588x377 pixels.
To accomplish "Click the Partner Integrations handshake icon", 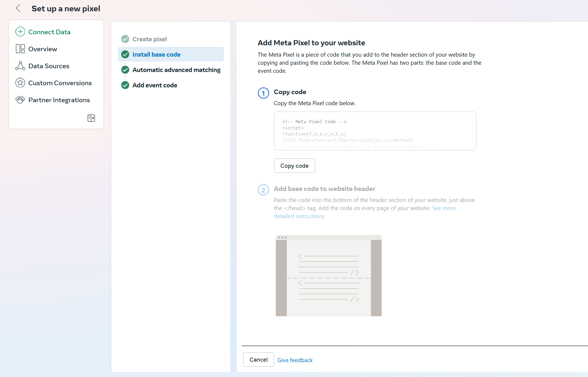I will pyautogui.click(x=20, y=100).
